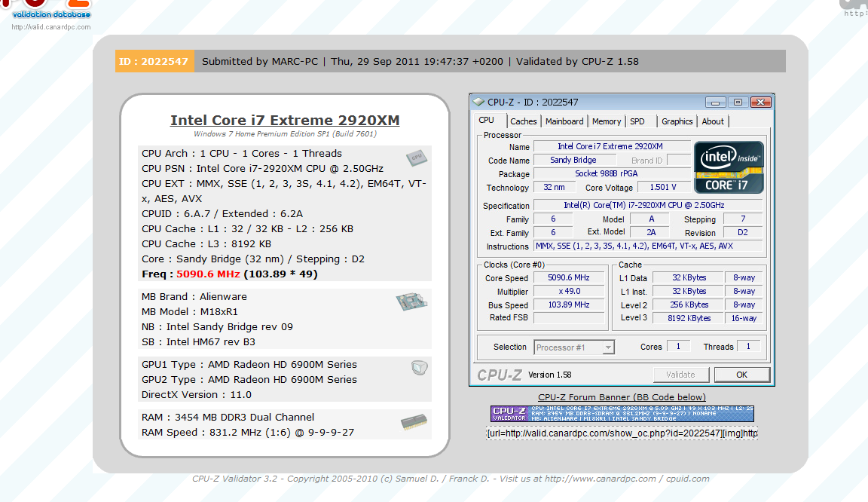
Task: Click the MB Model : M18xR1 line
Action: tap(190, 311)
